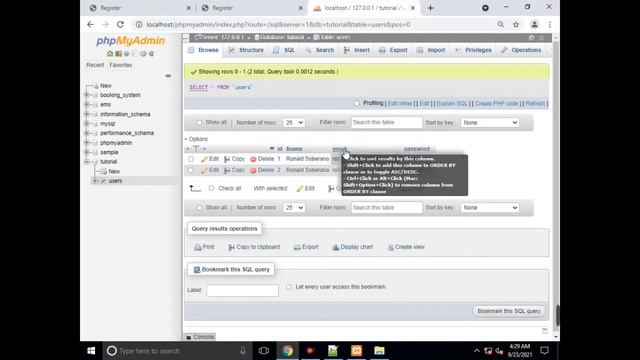This screenshot has height=360, width=640.
Task: Expand mysql database node
Action: click(x=87, y=123)
